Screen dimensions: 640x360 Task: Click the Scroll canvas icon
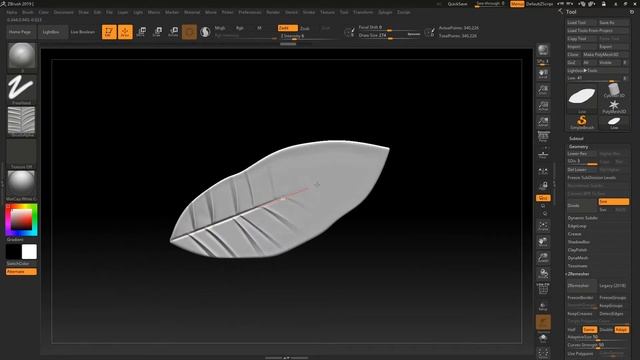click(x=543, y=73)
